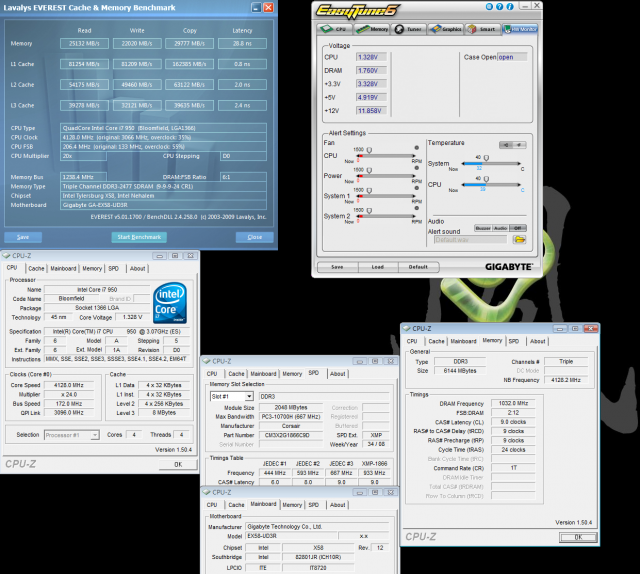Click the DRAM Frequency value 1032.0 MHz

coord(513,403)
